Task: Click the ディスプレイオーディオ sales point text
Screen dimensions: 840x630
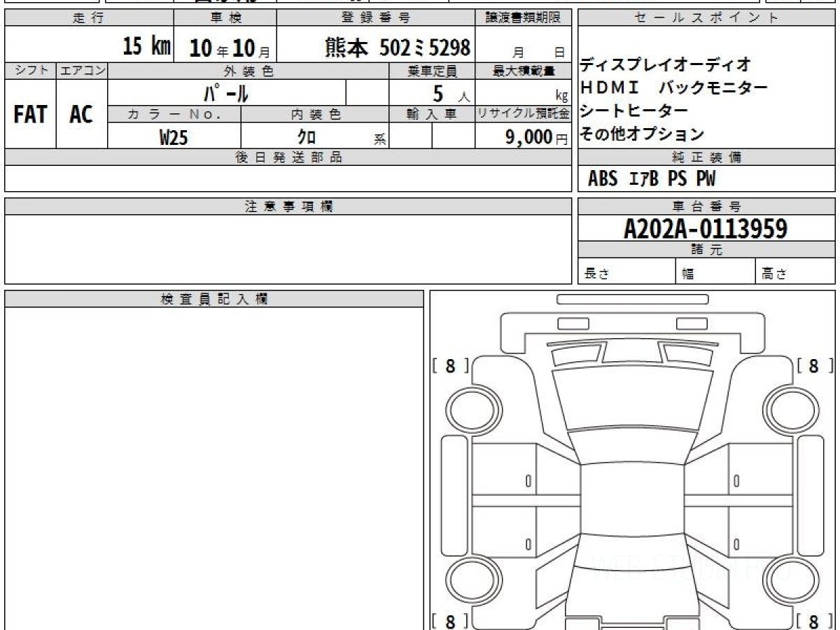Action: (665, 64)
